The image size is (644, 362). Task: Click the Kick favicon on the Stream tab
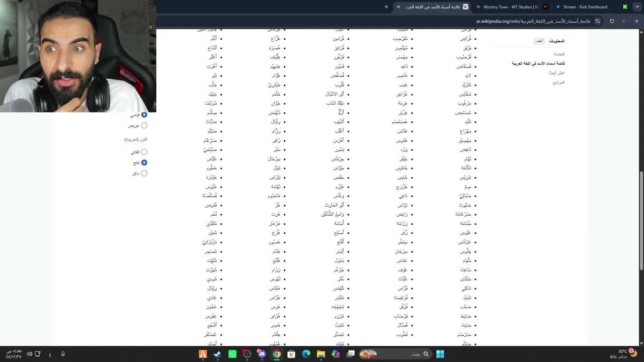click(625, 7)
